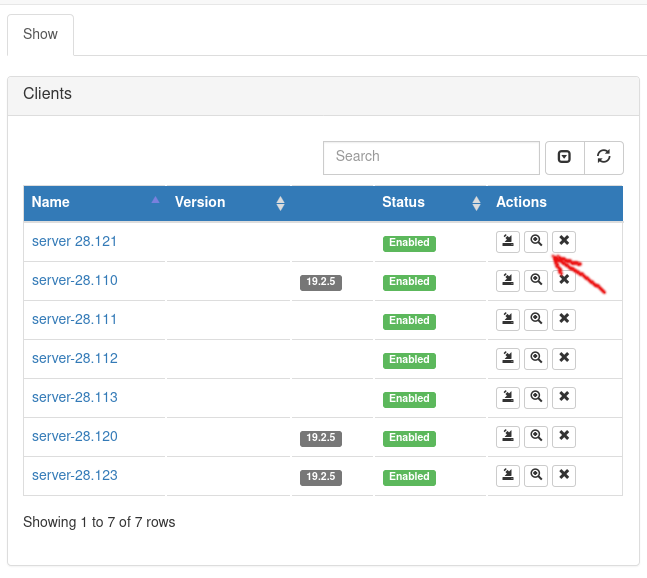
Task: Open the server-28.110 client link
Action: [x=75, y=281]
